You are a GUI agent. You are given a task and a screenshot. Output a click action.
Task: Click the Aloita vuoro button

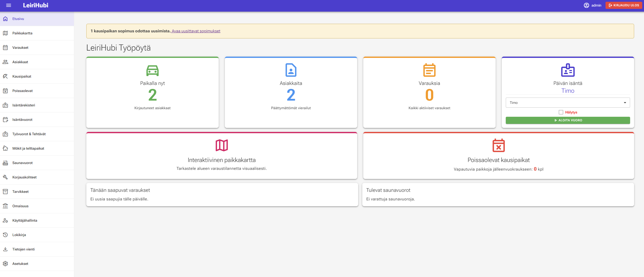[568, 120]
